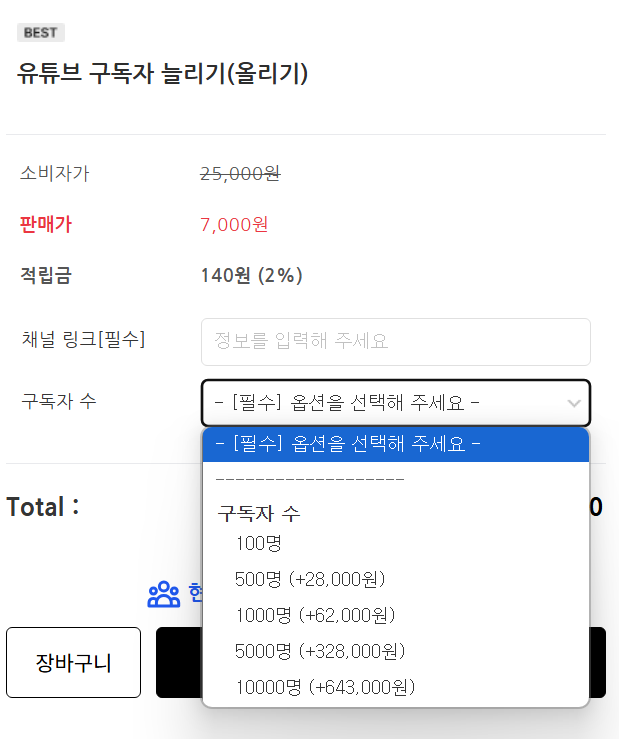Click the 140원 (2%) reward points text
The height and width of the screenshot is (739, 619).
click(x=252, y=276)
